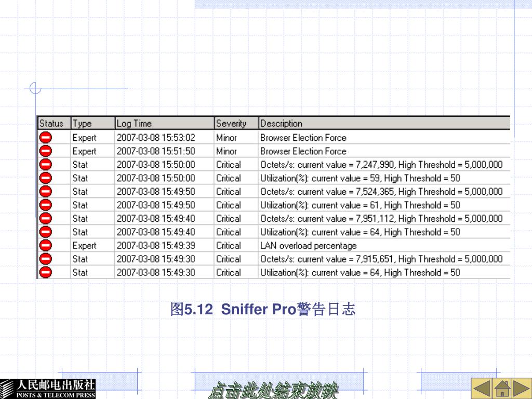Click the Posts & Telecom Press logo
The height and width of the screenshot is (399, 532).
point(48,389)
